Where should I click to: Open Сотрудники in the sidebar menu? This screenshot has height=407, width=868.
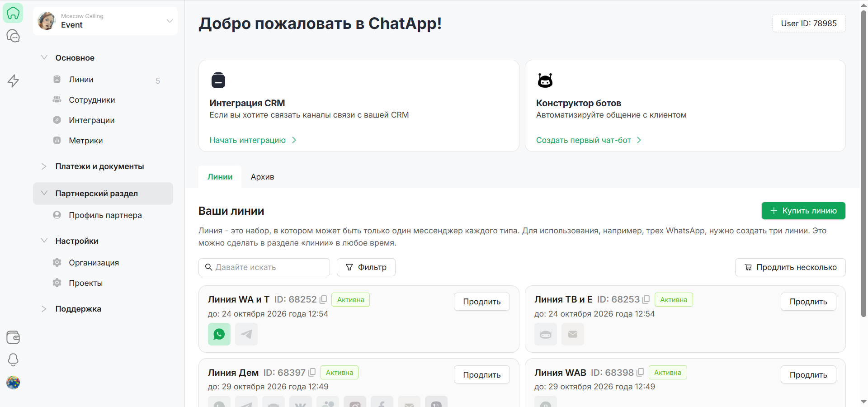point(92,100)
